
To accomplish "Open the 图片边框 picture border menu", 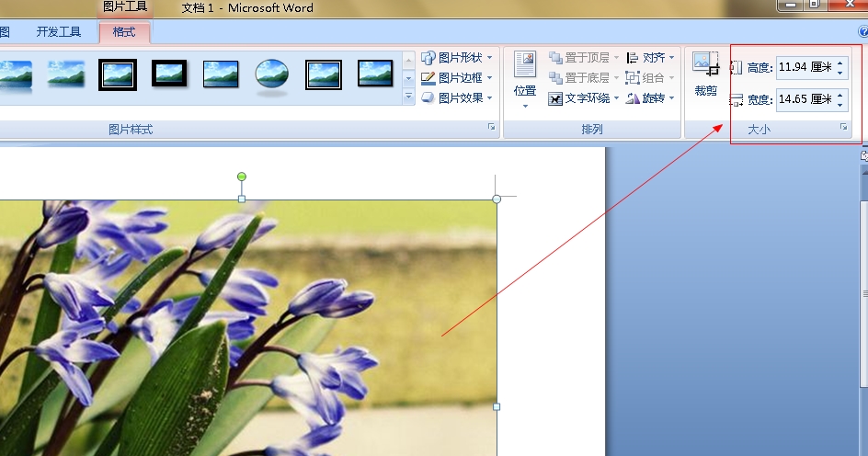I will [457, 77].
